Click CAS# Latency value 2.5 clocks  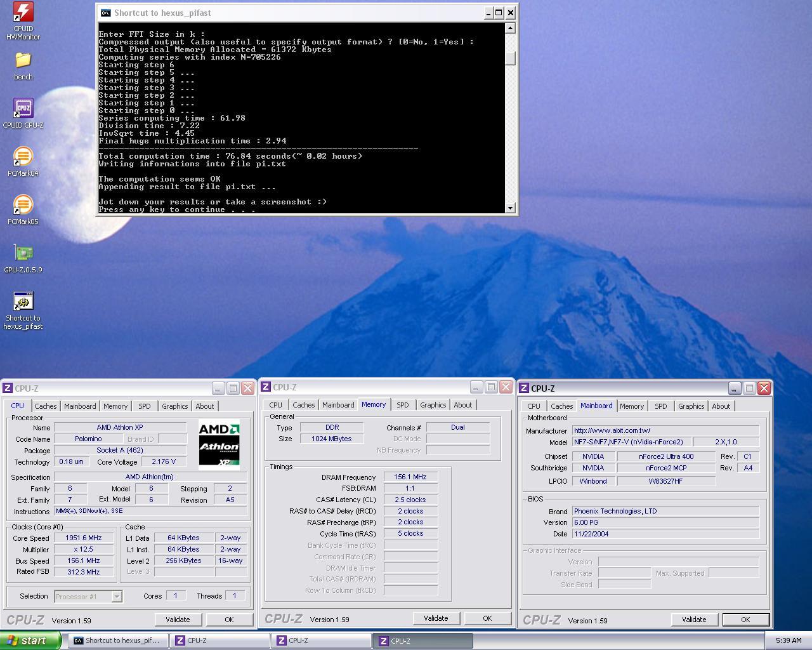(410, 500)
